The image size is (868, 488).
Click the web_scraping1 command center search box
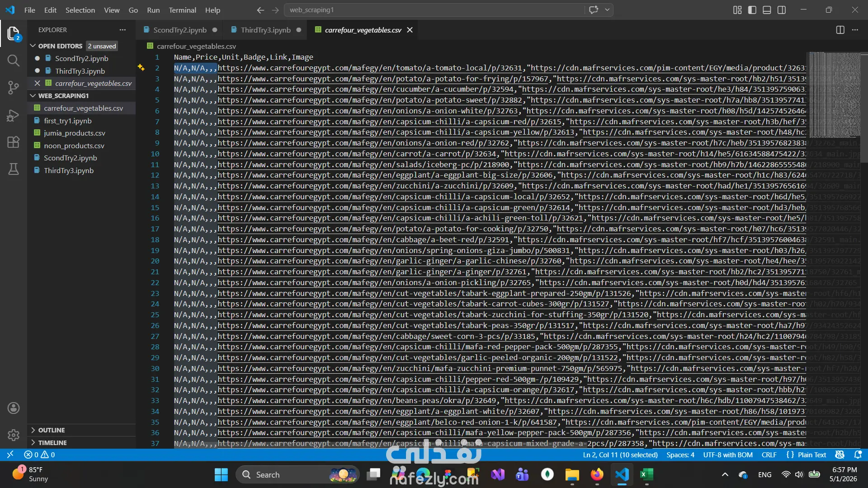[434, 10]
